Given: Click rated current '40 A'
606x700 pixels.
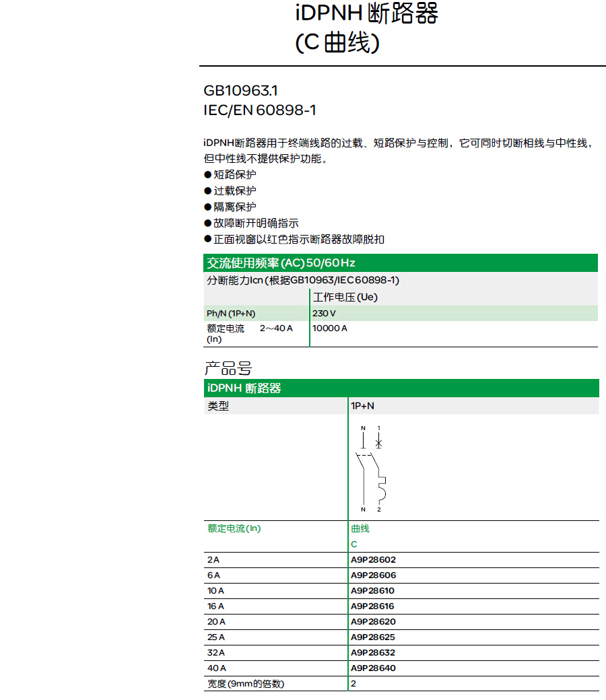Looking at the screenshot, I should [x=217, y=668].
